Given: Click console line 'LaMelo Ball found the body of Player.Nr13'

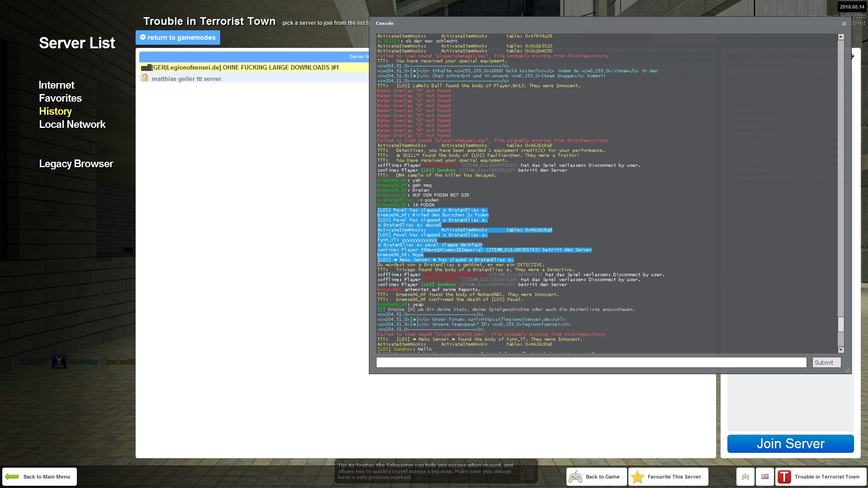Looking at the screenshot, I should (x=479, y=86).
